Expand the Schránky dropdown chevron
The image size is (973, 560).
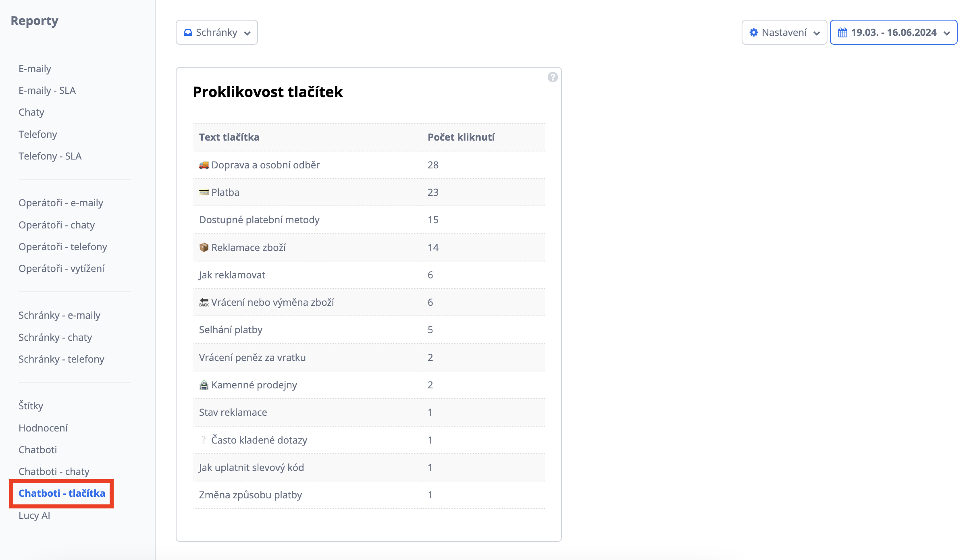click(247, 33)
